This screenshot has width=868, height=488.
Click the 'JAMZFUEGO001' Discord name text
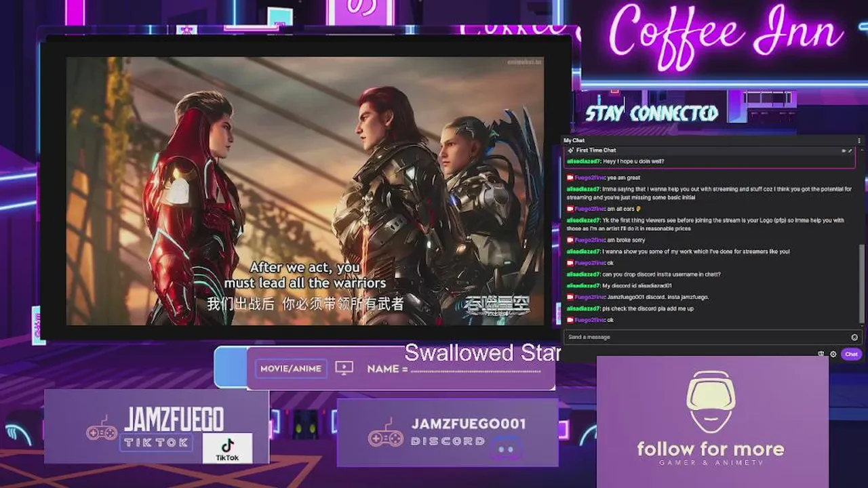[469, 424]
